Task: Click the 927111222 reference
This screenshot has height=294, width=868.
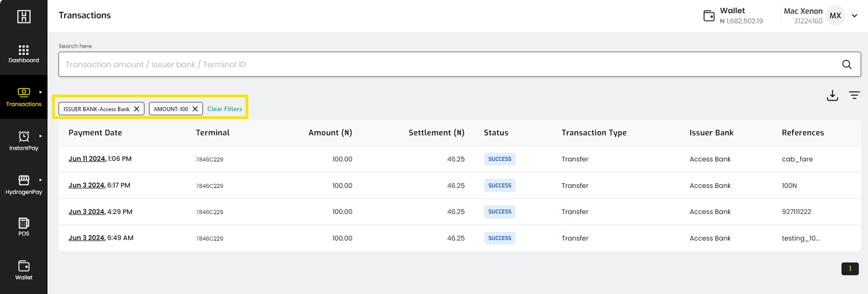Action: pos(796,212)
